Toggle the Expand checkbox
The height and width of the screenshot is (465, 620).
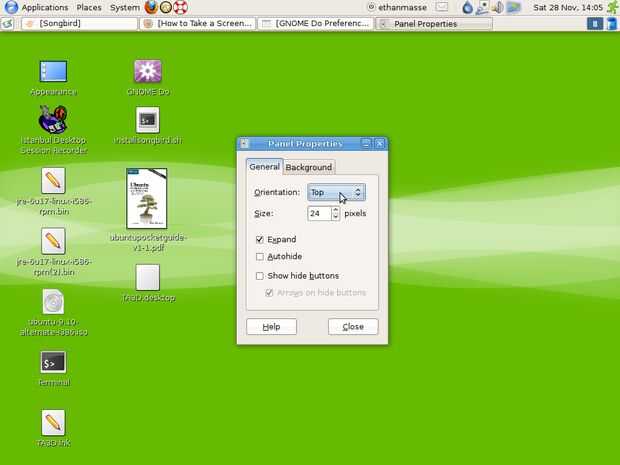[259, 240]
